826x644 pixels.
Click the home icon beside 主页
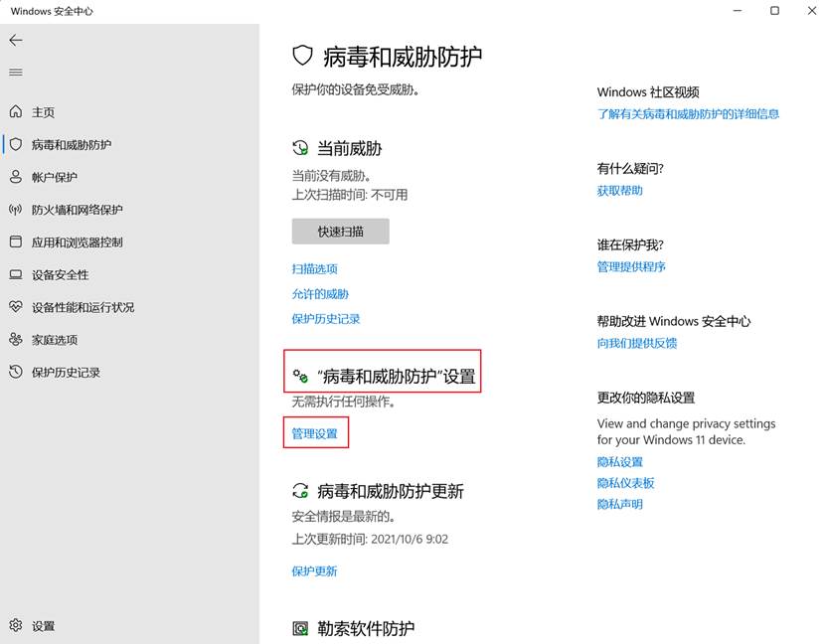point(16,111)
